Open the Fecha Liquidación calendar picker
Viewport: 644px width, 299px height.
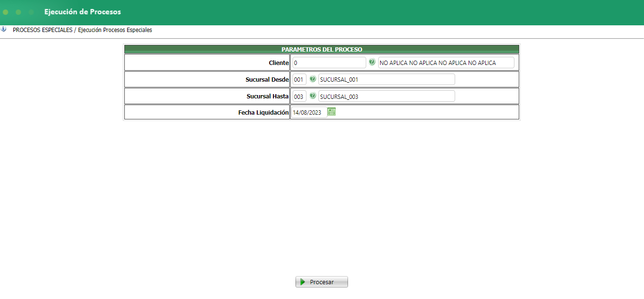click(332, 112)
